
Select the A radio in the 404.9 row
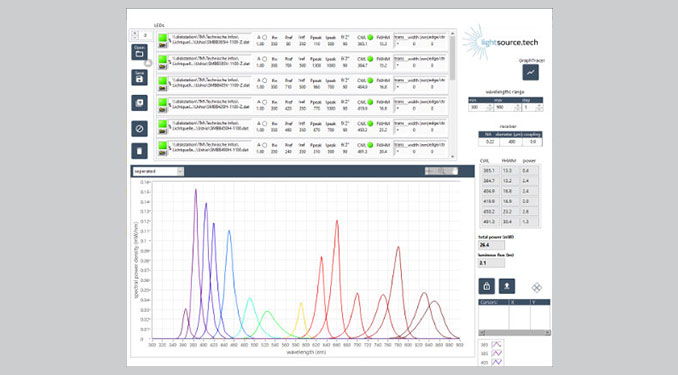265,80
